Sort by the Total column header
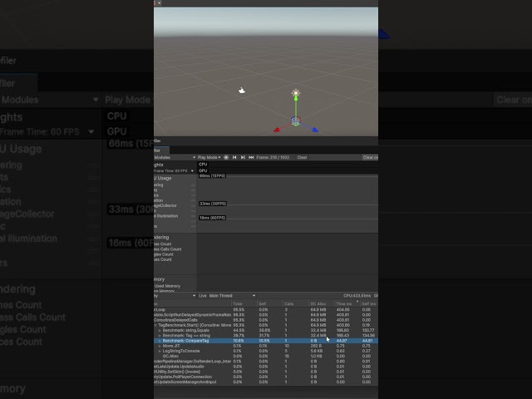 point(244,303)
